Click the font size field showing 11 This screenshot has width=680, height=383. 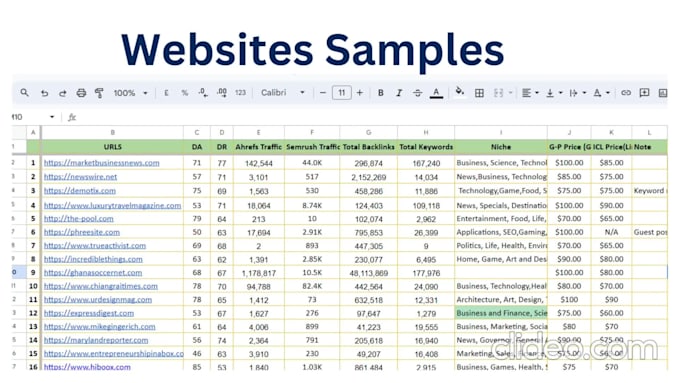[x=341, y=93]
